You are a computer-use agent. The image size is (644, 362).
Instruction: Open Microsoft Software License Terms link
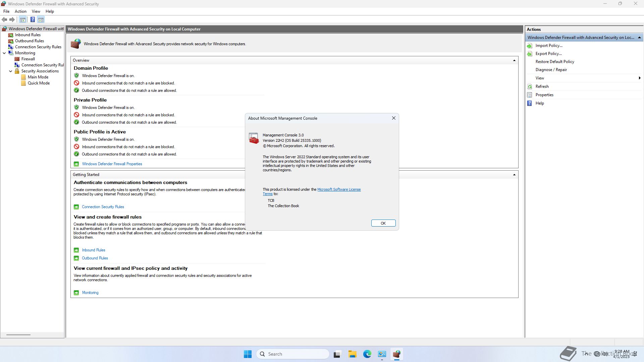[339, 189]
